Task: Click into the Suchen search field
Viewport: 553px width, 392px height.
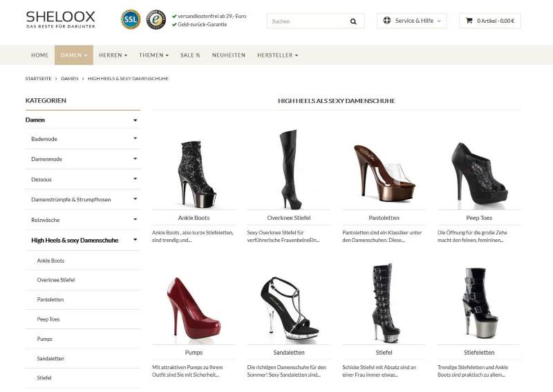Action: pos(308,21)
